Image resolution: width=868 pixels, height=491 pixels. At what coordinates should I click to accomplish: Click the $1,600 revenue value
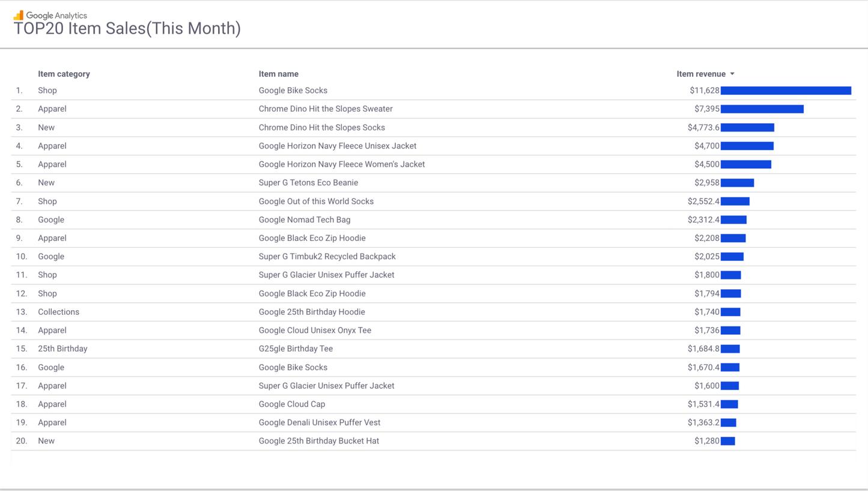[x=707, y=386]
